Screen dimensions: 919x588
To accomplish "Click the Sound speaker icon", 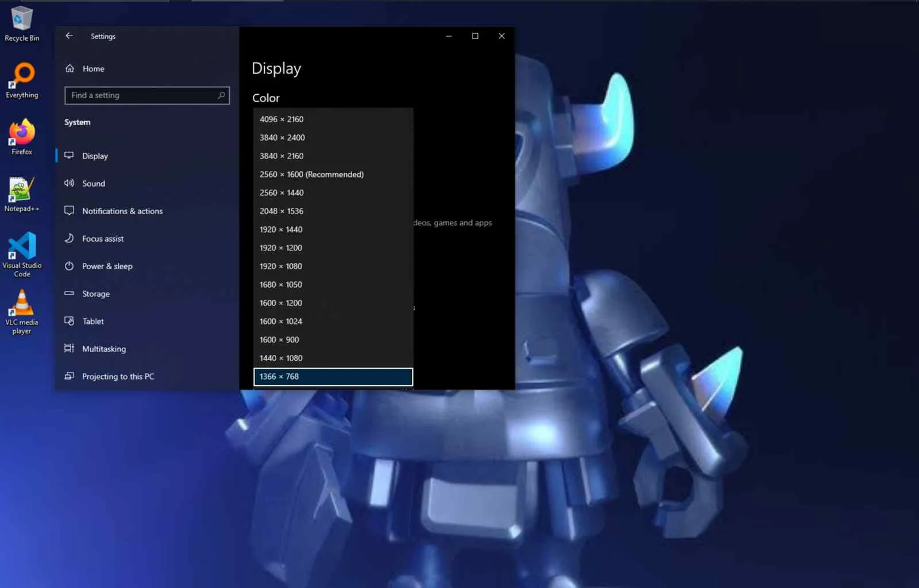I will click(x=69, y=183).
